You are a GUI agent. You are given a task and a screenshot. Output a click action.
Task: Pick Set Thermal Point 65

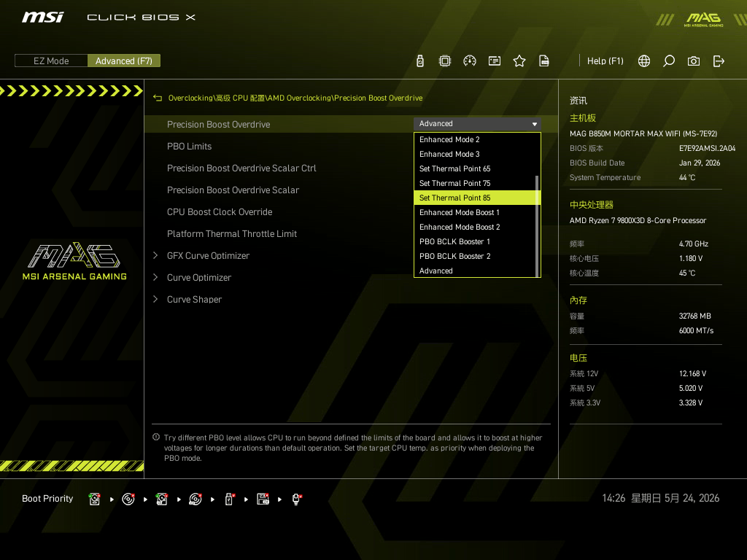[x=477, y=168]
